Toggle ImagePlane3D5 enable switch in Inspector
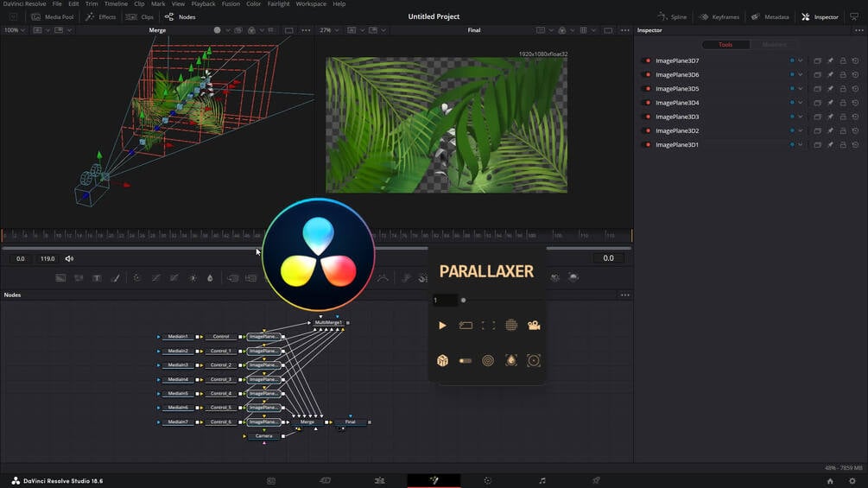868x488 pixels. pos(646,88)
